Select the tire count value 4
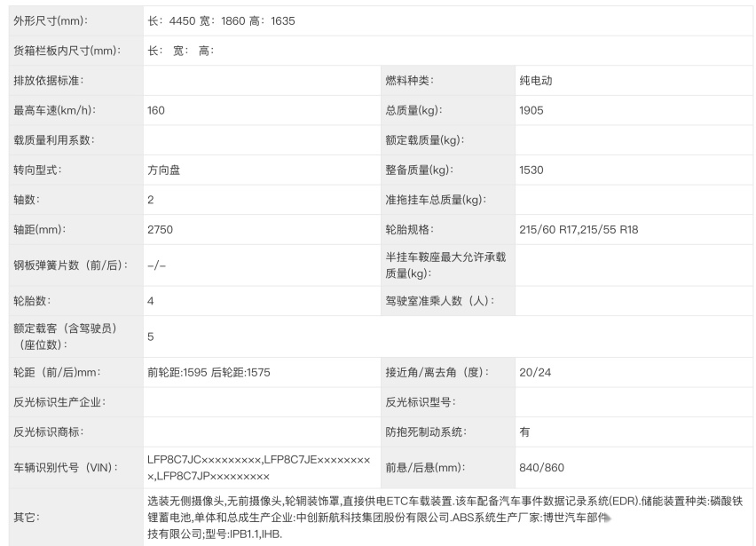 point(151,301)
